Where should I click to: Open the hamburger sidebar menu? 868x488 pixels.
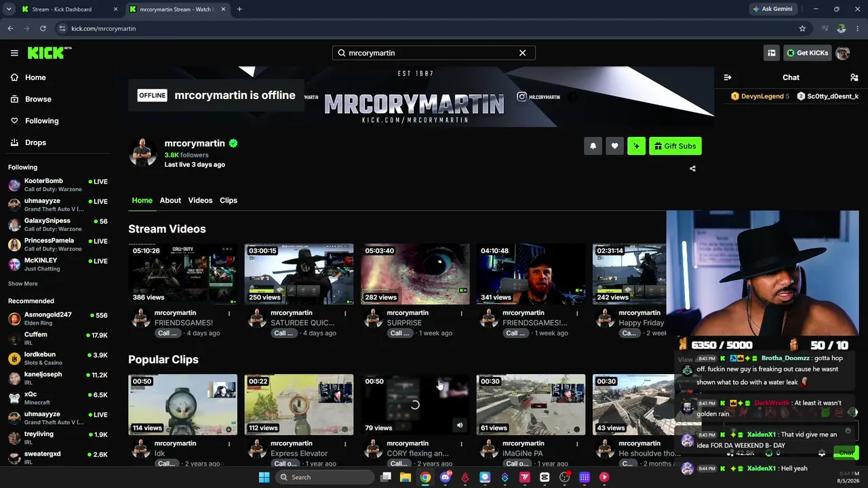coord(14,53)
